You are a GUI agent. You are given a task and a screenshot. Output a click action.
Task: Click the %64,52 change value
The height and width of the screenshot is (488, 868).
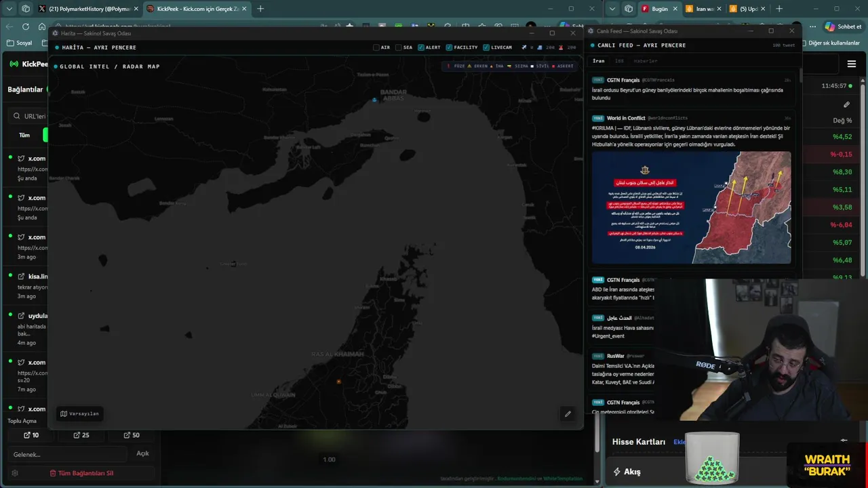click(842, 137)
